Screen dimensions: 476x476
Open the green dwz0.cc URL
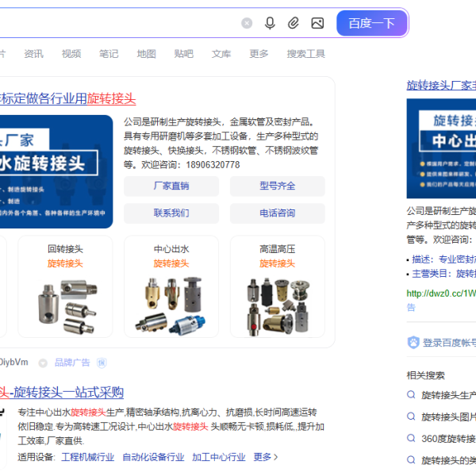click(441, 294)
